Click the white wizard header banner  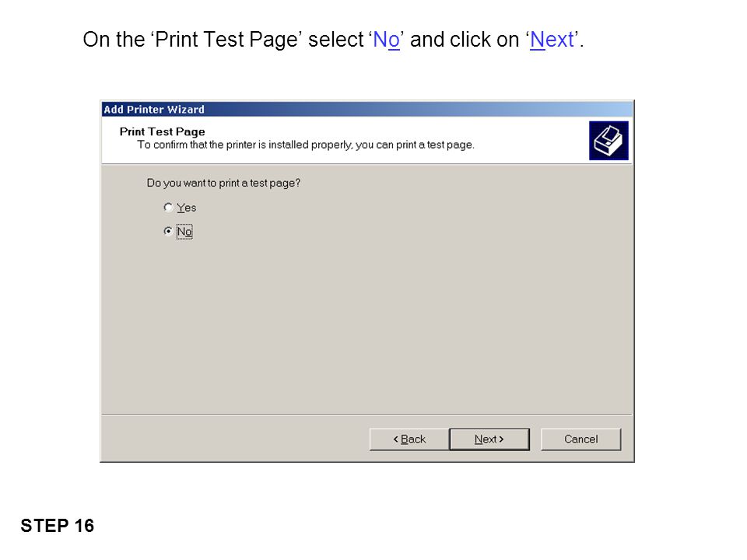345,141
